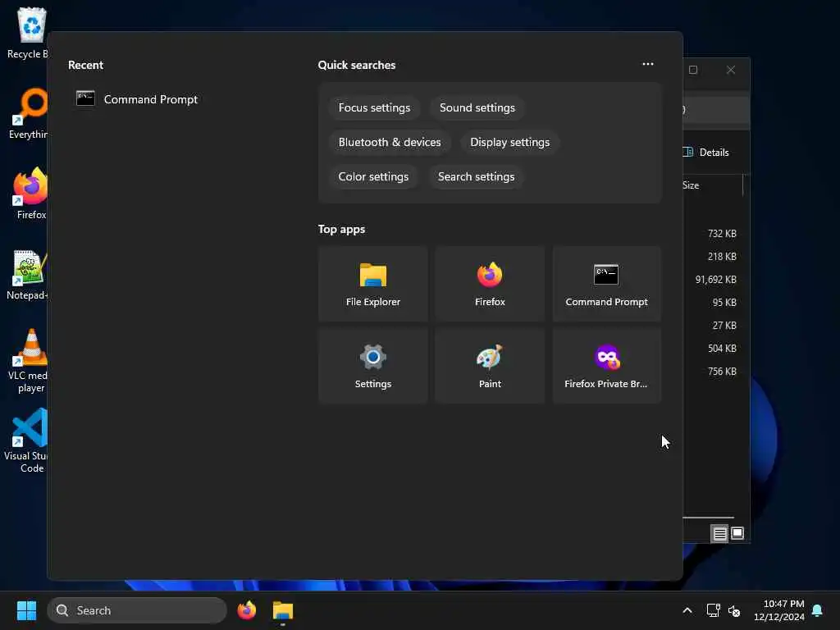Select Search settings quick search
840x630 pixels.
coord(476,176)
